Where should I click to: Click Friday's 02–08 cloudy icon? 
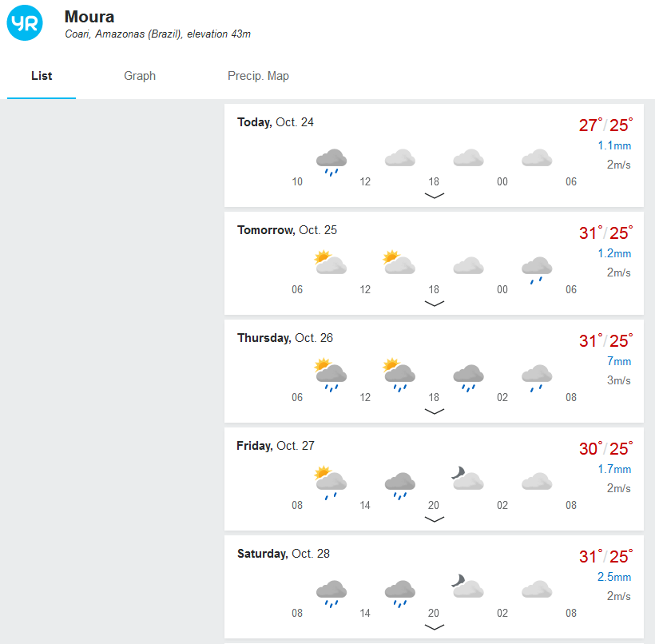click(537, 481)
